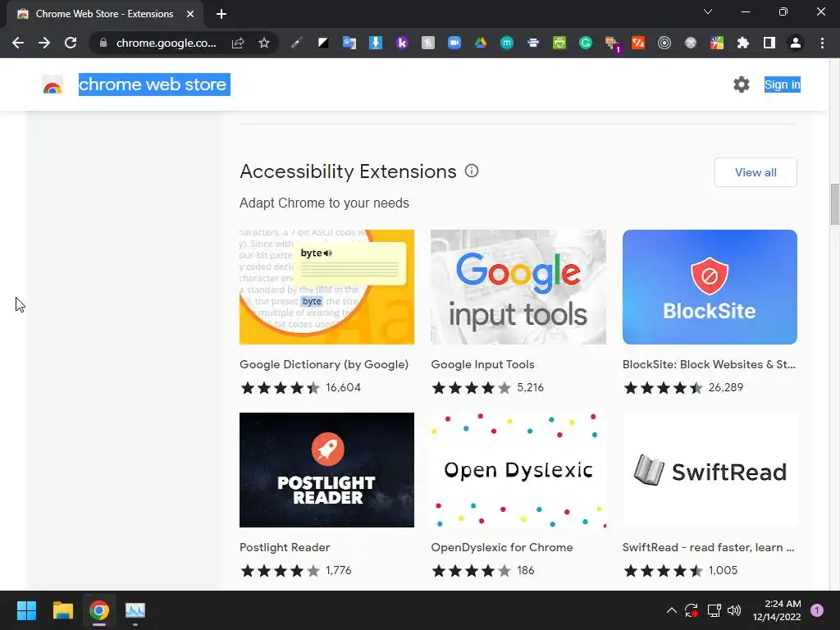
Task: Open the Chrome profile avatar
Action: click(x=796, y=43)
